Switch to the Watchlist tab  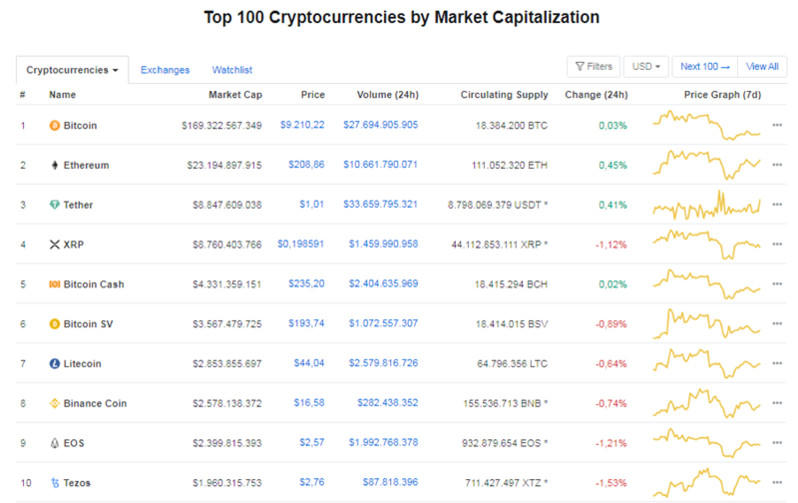(x=232, y=70)
